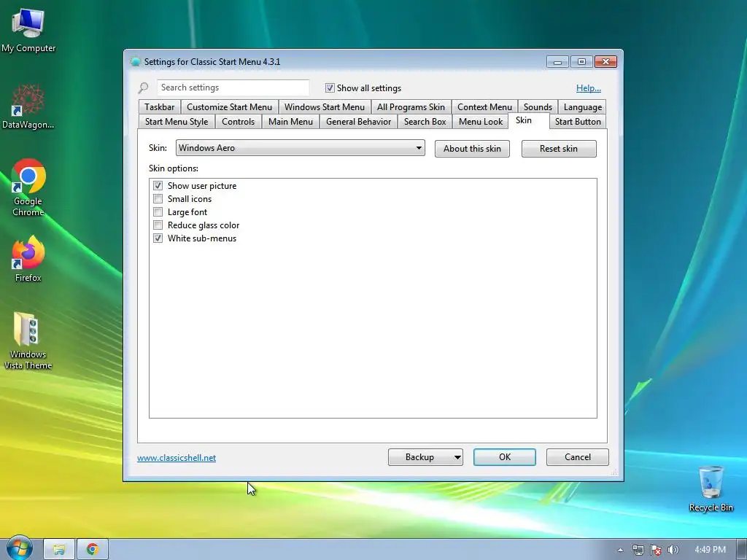Switch to the Context Menu tab

[x=484, y=106]
